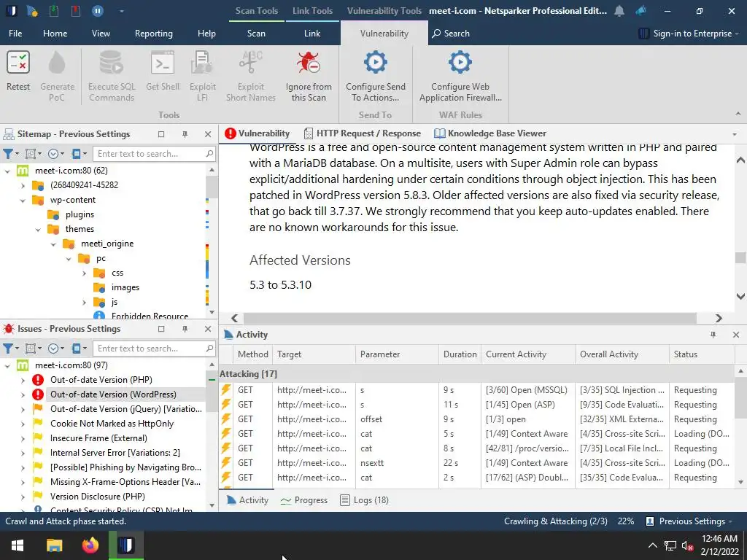Click the network icon in system tray
The height and width of the screenshot is (560, 747).
[670, 545]
